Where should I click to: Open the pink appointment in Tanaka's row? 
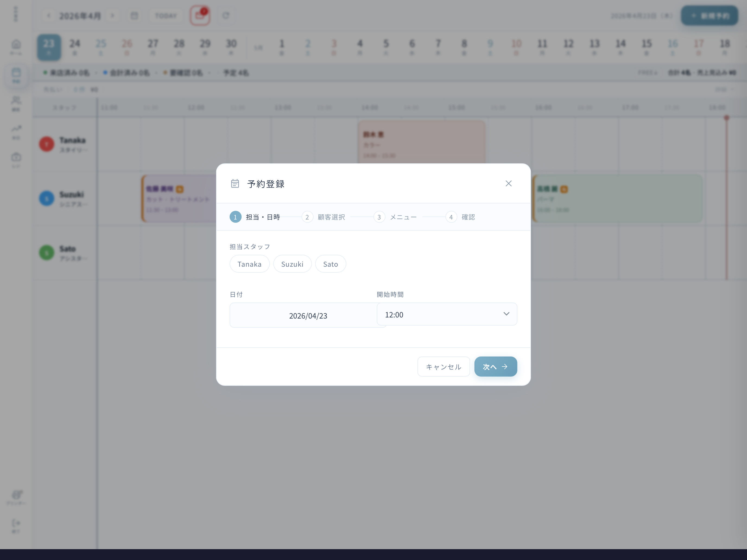422,142
